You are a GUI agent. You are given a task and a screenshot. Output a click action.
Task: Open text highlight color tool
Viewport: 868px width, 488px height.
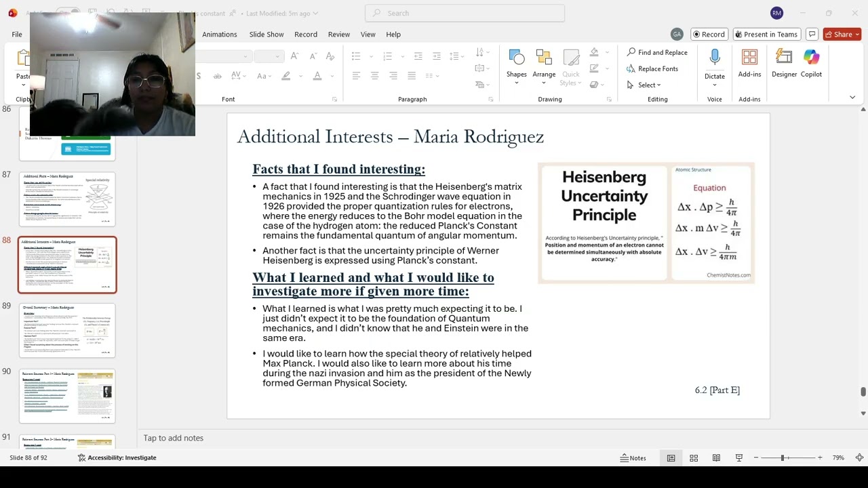tap(286, 76)
